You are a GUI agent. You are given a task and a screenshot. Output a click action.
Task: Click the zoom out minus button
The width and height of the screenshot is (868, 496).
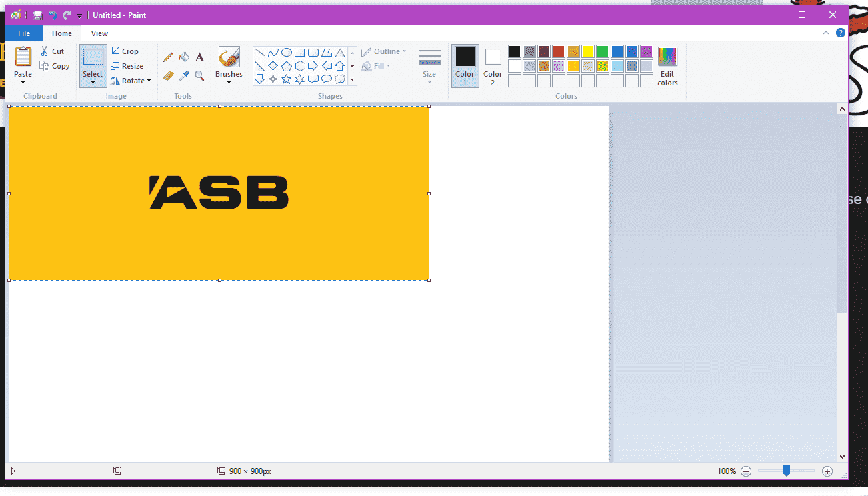pos(746,471)
